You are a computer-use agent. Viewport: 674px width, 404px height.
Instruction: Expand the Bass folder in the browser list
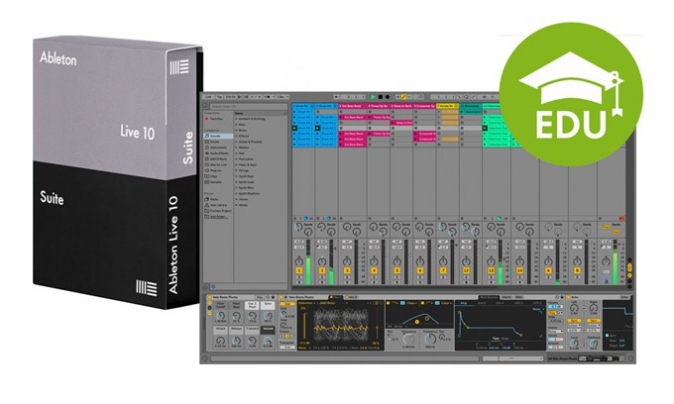coord(241,124)
